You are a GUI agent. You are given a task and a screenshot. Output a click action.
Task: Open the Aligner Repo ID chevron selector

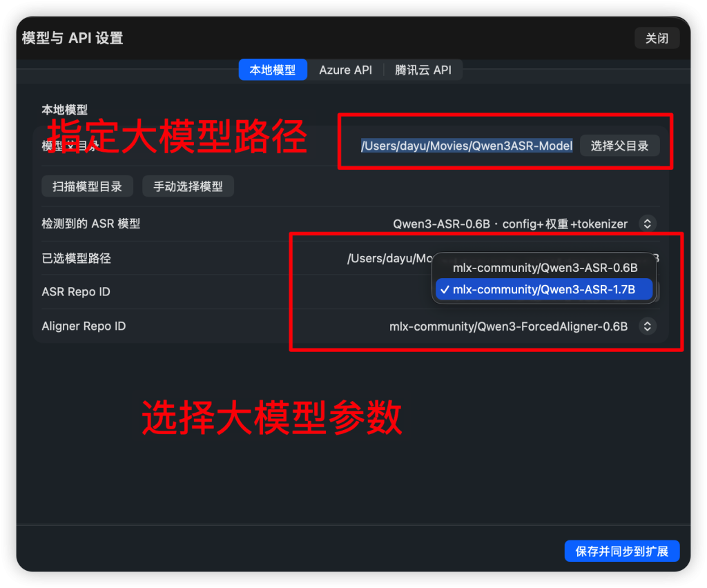coord(647,326)
